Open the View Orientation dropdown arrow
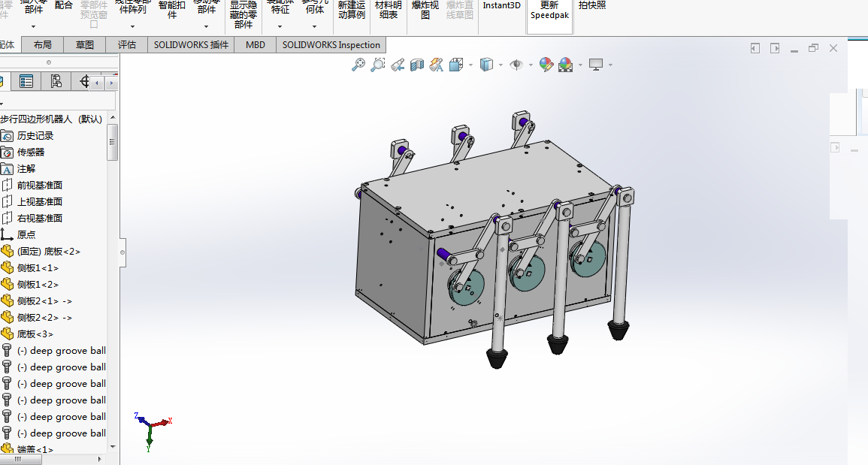 pyautogui.click(x=470, y=65)
